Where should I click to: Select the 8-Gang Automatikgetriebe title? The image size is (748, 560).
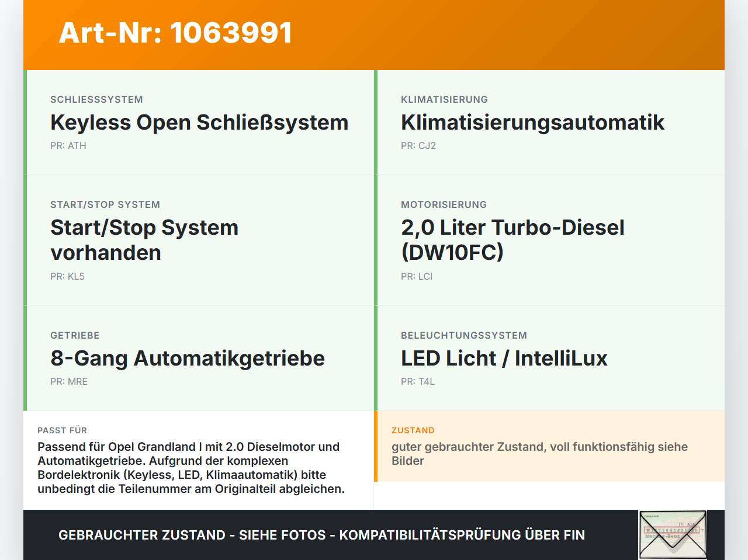[x=188, y=359]
